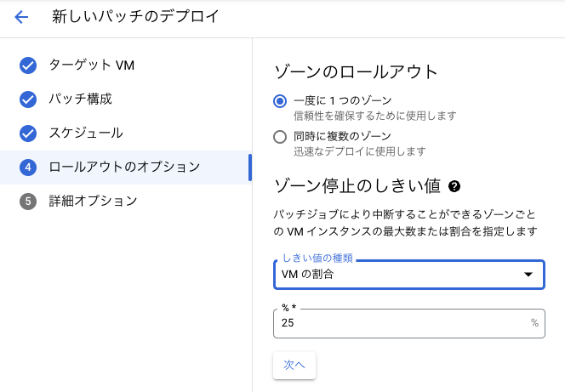
Task: Click the 同時に複数のゾーン option label
Action: (342, 136)
